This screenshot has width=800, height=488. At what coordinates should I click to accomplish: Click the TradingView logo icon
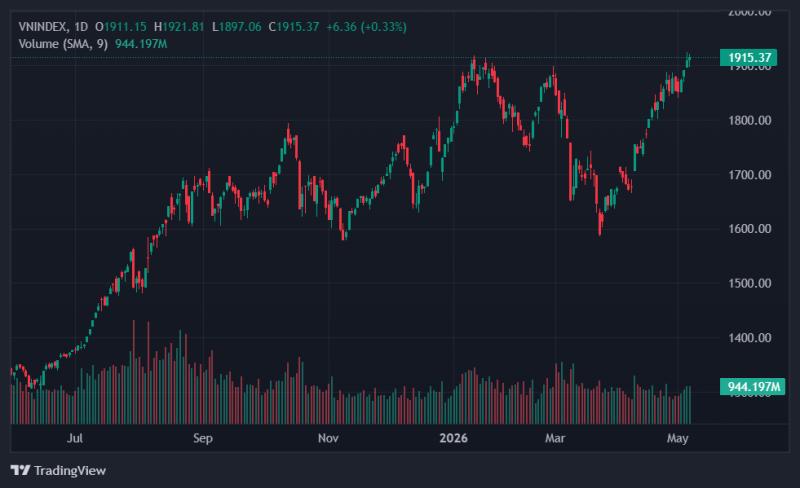20,470
